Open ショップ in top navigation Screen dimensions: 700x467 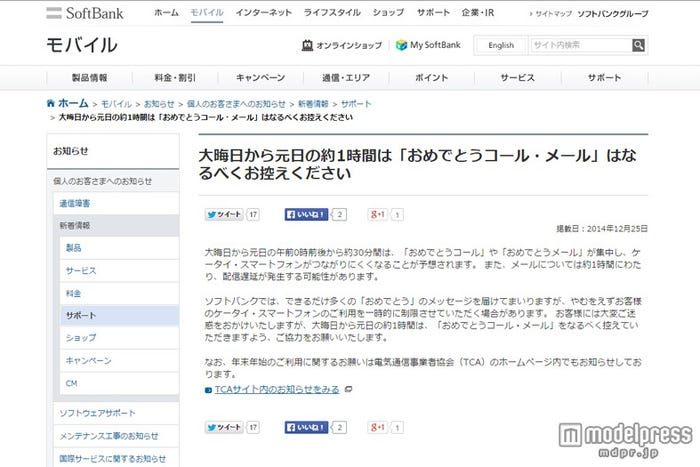[388, 13]
